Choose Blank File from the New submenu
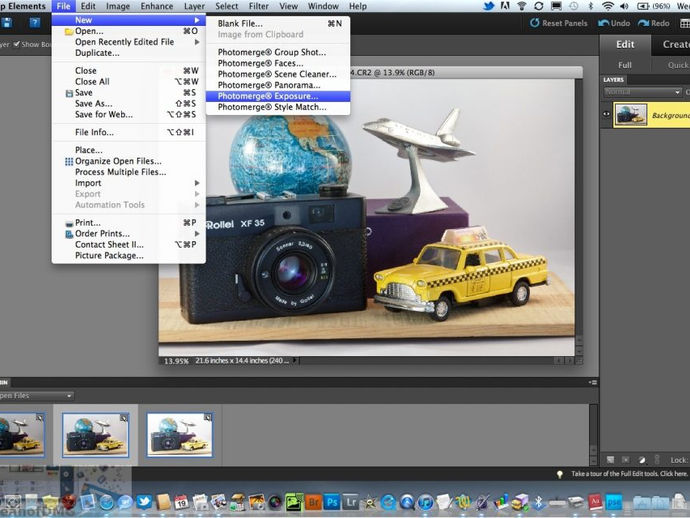Image resolution: width=690 pixels, height=518 pixels. 278,23
